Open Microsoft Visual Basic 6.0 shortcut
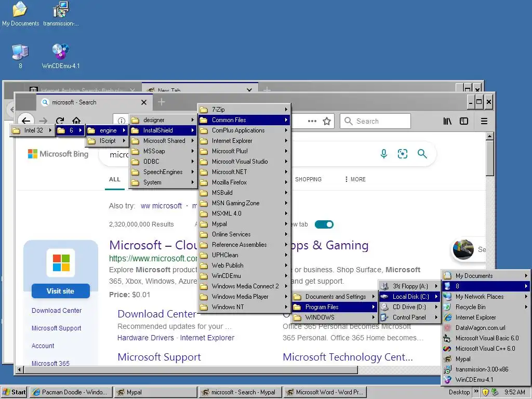The height and width of the screenshot is (399, 532). pyautogui.click(x=486, y=338)
